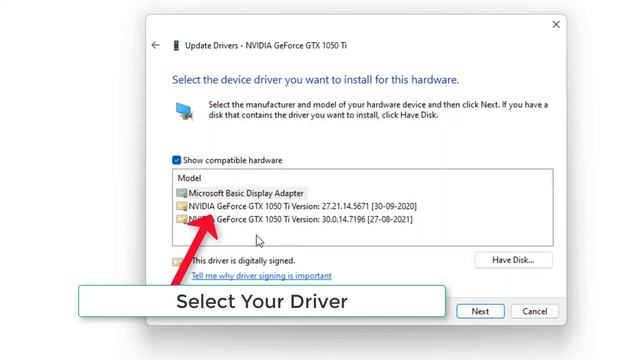
Task: Uncheck Show compatible hardware
Action: 176,160
